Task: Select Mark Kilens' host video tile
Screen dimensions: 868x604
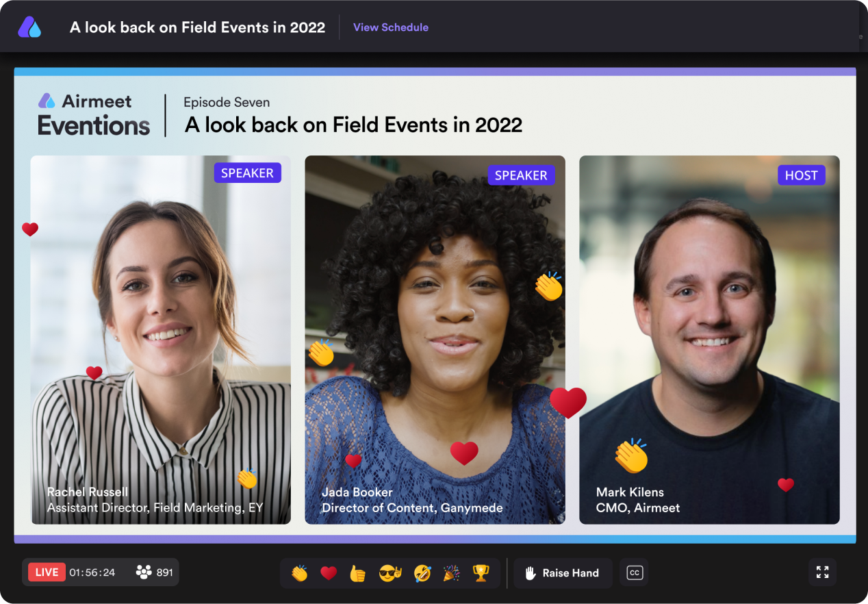Action: click(x=709, y=340)
